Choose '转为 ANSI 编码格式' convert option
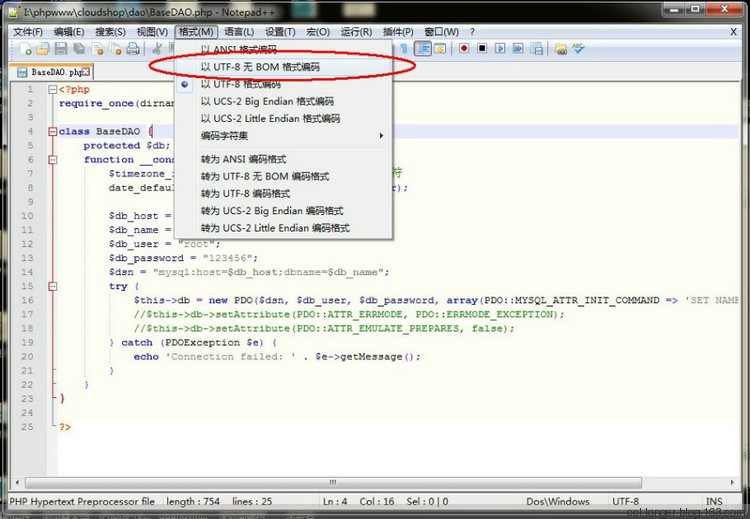Image resolution: width=750 pixels, height=519 pixels. point(243,159)
